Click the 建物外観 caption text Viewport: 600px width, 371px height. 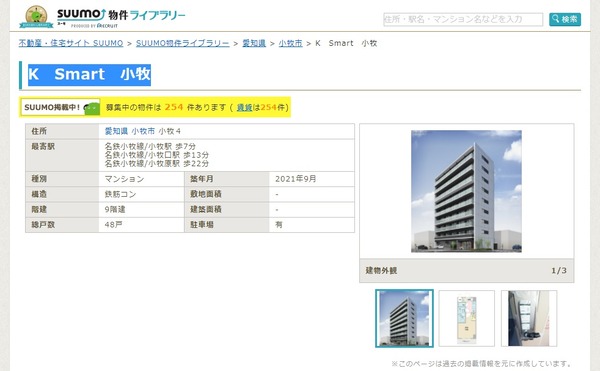pos(381,270)
